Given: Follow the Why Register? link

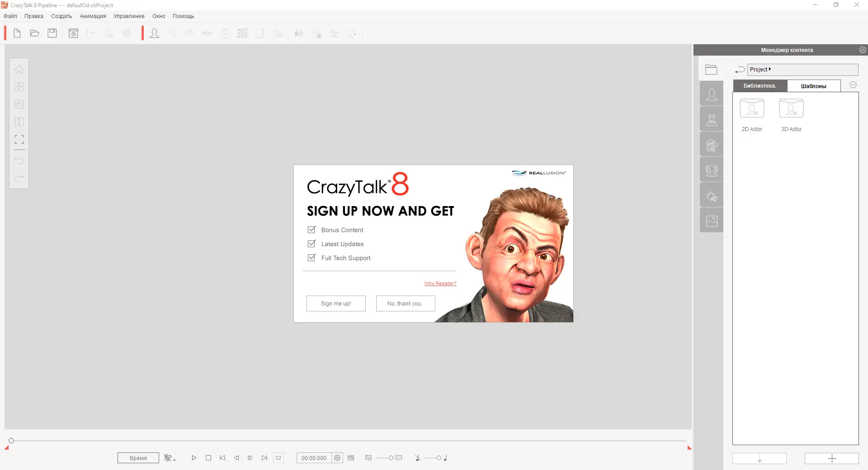Looking at the screenshot, I should (x=440, y=284).
